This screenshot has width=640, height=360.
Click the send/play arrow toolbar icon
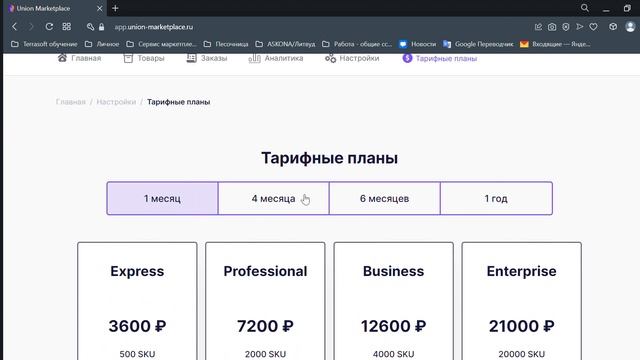[580, 27]
